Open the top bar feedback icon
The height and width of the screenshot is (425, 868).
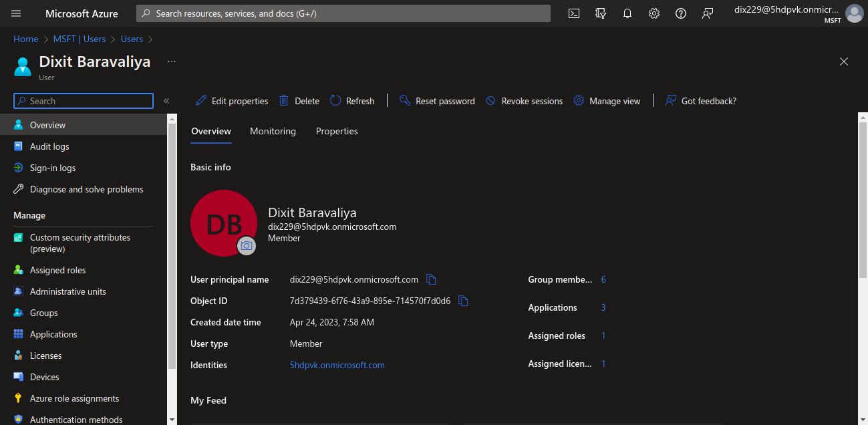(x=707, y=13)
